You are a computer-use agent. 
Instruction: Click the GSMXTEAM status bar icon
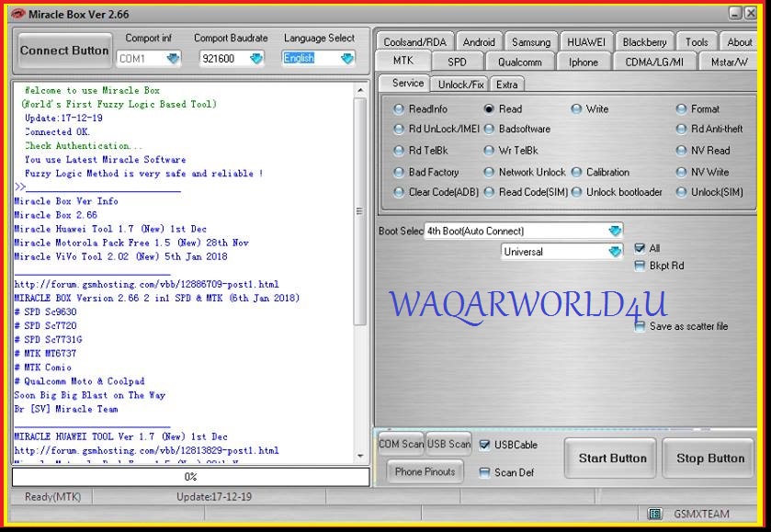(x=655, y=514)
